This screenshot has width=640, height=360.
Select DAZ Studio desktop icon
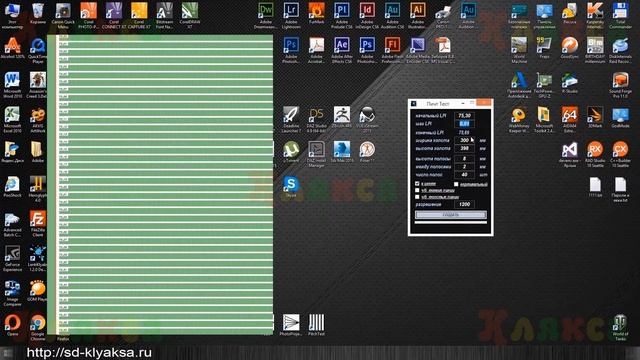pyautogui.click(x=316, y=120)
